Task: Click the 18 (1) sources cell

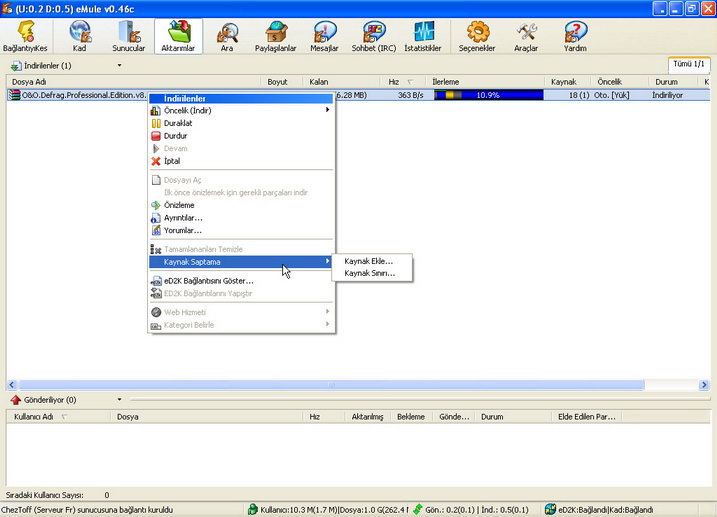Action: [579, 95]
